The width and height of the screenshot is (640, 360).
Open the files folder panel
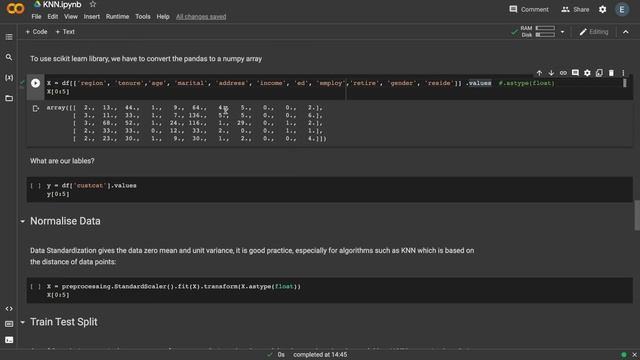pos(9,98)
